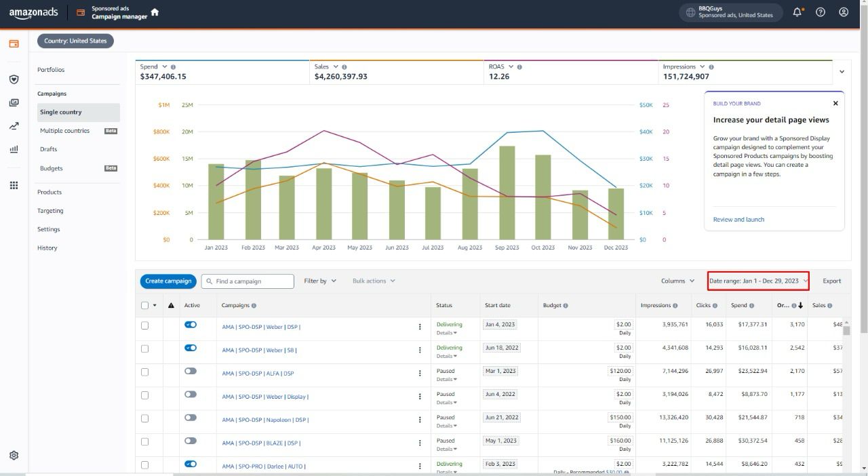Open the Bulk actions dropdown
The height and width of the screenshot is (476, 868).
374,281
